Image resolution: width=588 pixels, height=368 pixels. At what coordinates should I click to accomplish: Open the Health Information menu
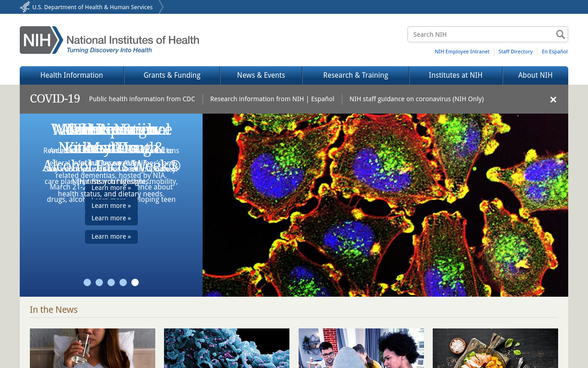point(72,75)
